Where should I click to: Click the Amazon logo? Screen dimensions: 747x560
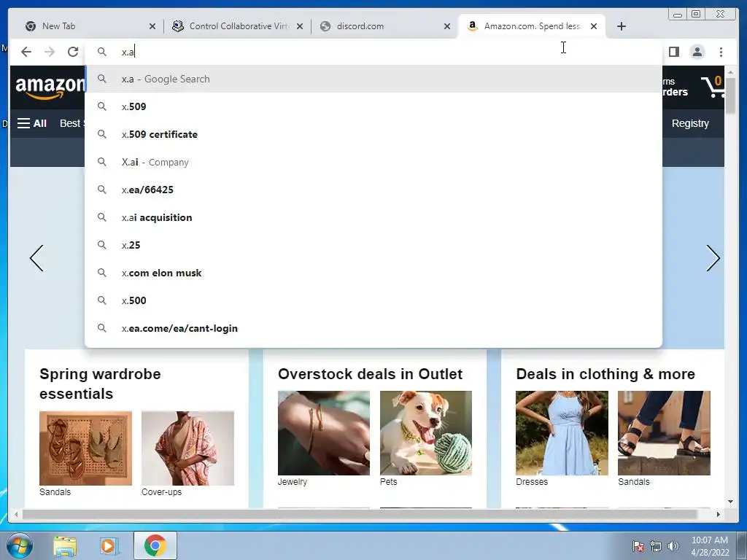point(50,87)
